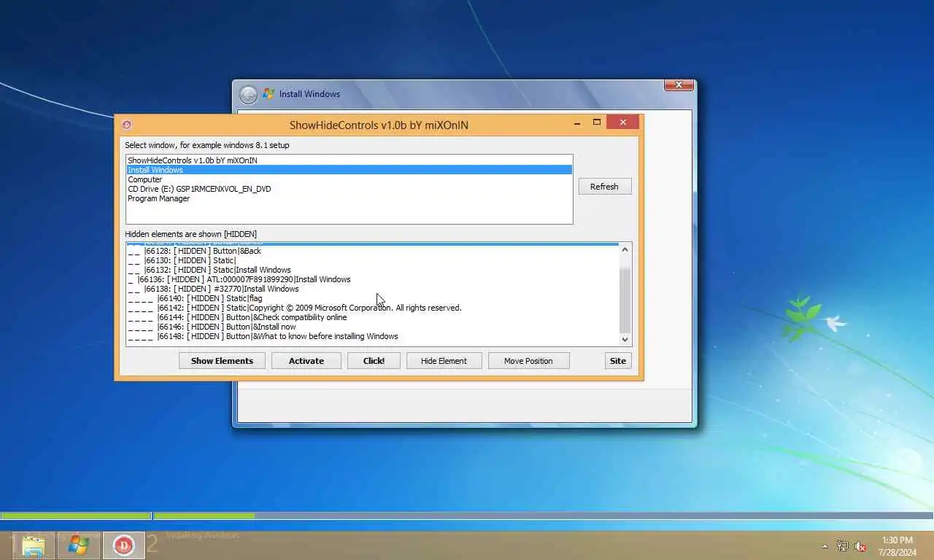Select element 66136 ATL:000007F891899290

click(373, 279)
